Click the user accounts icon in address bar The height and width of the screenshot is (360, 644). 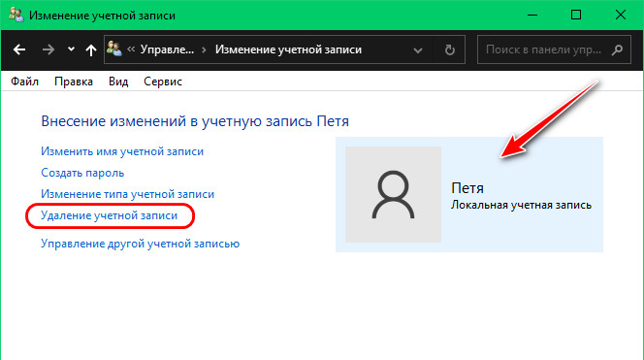tap(114, 49)
